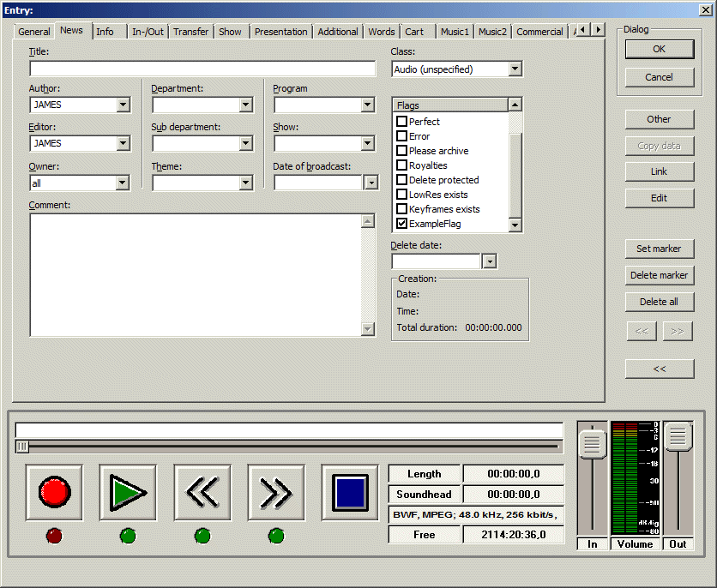Click the In volume fader handle

click(x=592, y=444)
